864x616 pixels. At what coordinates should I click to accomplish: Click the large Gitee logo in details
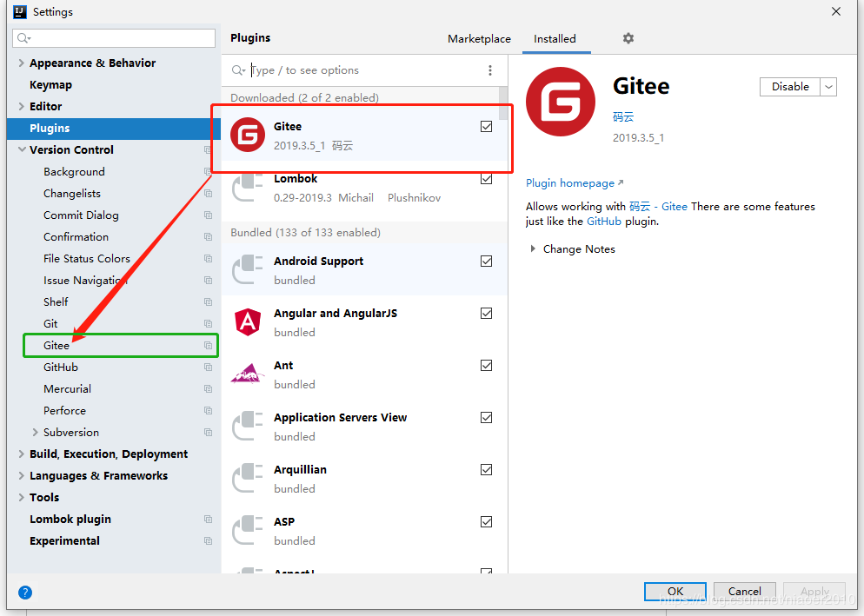(x=561, y=102)
